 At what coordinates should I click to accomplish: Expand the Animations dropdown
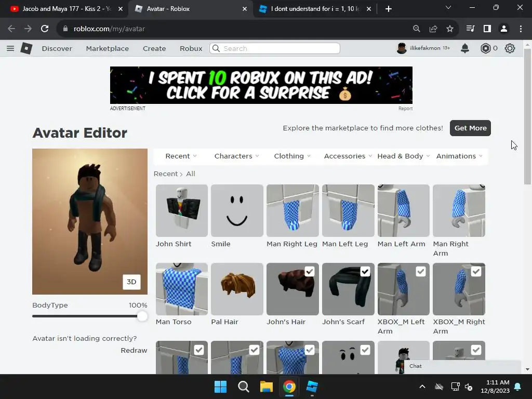[459, 156]
